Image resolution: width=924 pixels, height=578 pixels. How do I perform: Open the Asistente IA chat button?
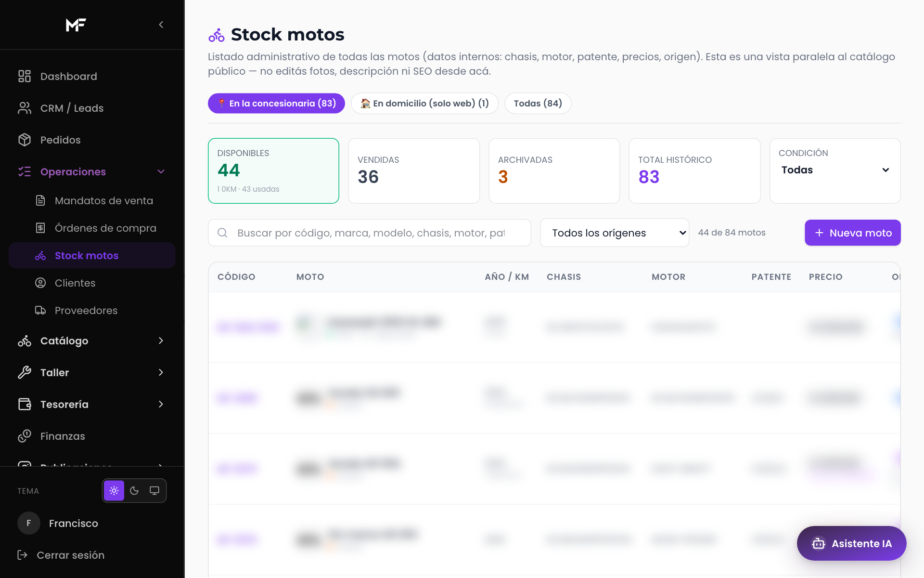(x=851, y=543)
